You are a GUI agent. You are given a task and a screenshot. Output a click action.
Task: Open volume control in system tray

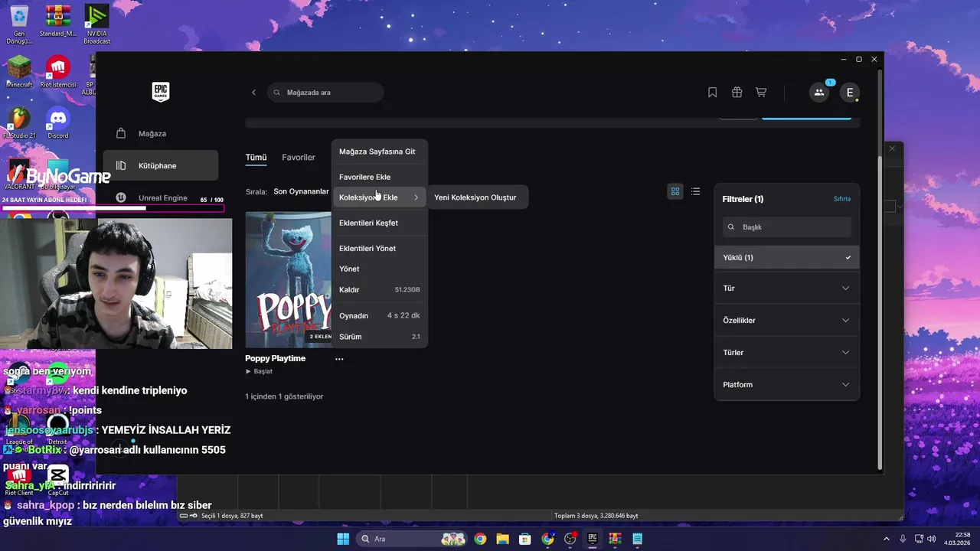[930, 539]
